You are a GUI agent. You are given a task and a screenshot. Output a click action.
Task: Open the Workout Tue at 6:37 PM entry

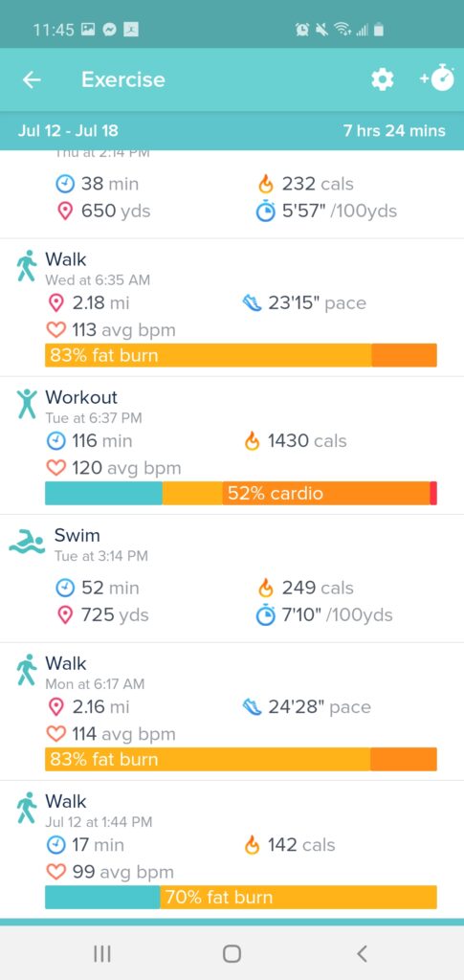click(x=232, y=446)
